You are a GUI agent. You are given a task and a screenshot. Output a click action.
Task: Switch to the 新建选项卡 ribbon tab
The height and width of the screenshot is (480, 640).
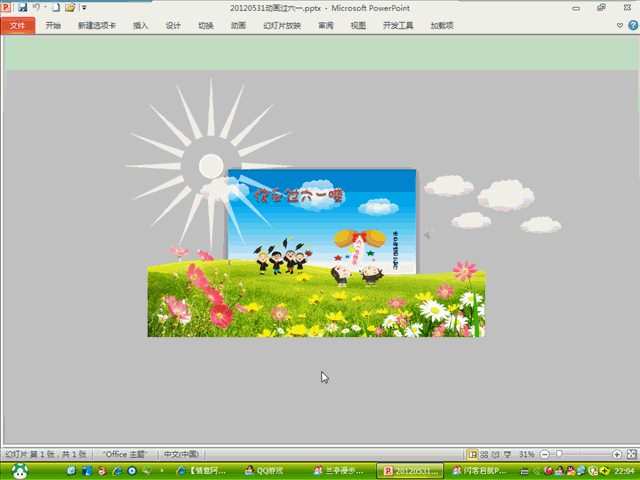(x=97, y=25)
